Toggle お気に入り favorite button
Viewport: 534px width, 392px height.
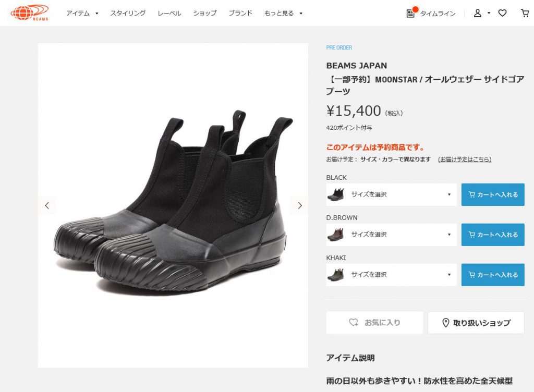[374, 323]
